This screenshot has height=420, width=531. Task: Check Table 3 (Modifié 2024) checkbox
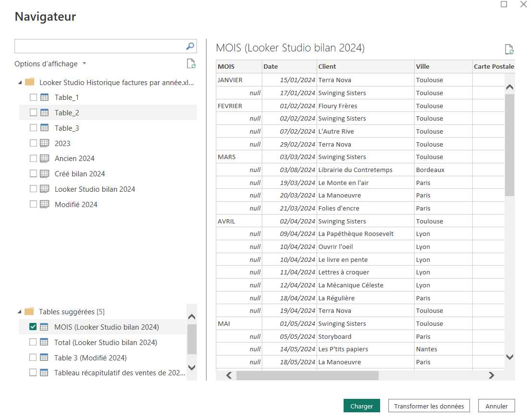tap(33, 358)
